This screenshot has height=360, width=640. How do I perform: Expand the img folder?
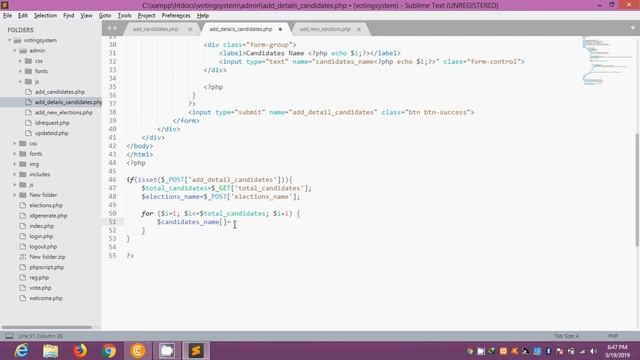point(15,164)
